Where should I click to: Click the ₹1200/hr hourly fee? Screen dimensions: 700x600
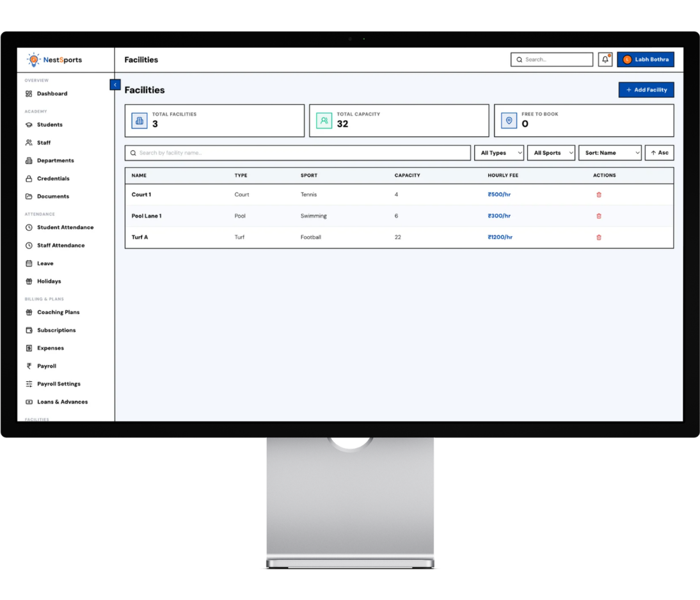[x=500, y=237]
